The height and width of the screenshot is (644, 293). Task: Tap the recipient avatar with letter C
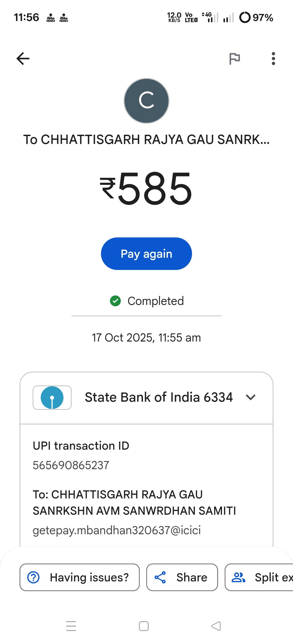point(146,101)
